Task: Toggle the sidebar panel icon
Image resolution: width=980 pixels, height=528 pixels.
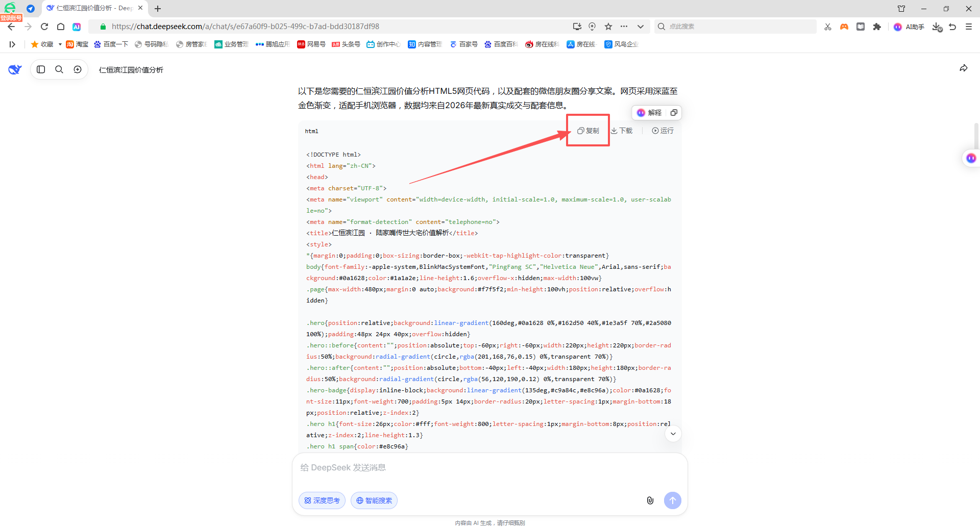Action: pyautogui.click(x=41, y=69)
